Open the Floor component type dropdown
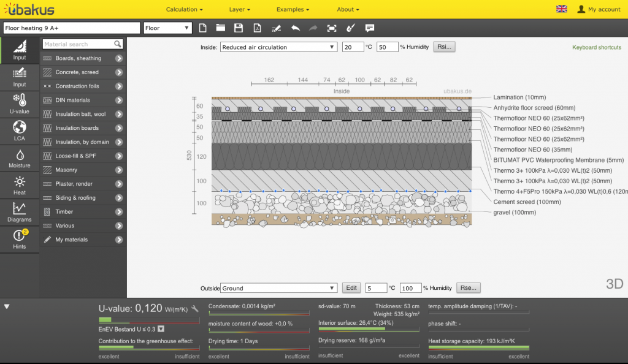 pos(168,28)
